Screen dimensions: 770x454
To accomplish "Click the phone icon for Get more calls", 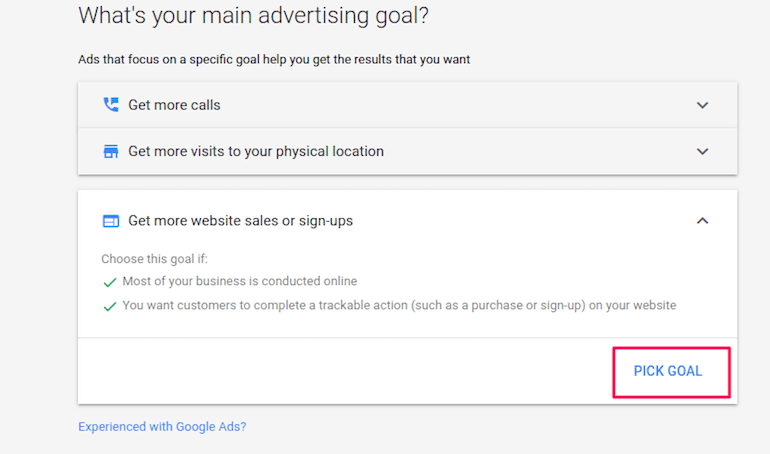I will pos(110,105).
